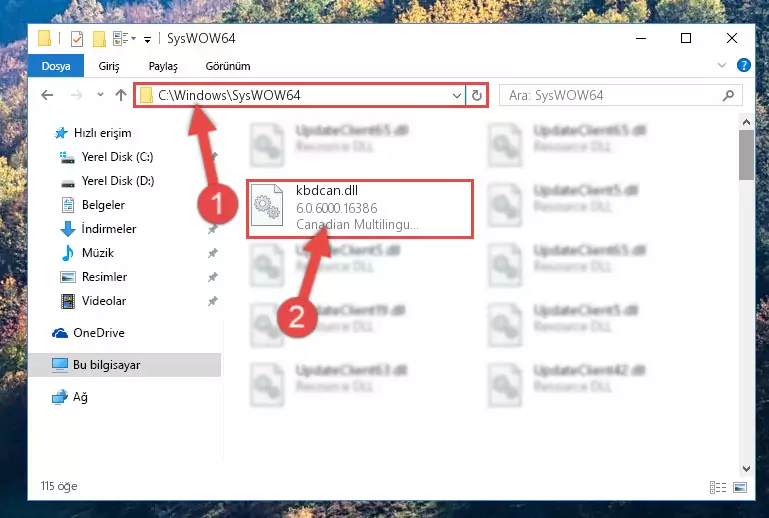Image resolution: width=769 pixels, height=518 pixels.
Task: Go up one folder level with the up arrow
Action: (x=121, y=95)
